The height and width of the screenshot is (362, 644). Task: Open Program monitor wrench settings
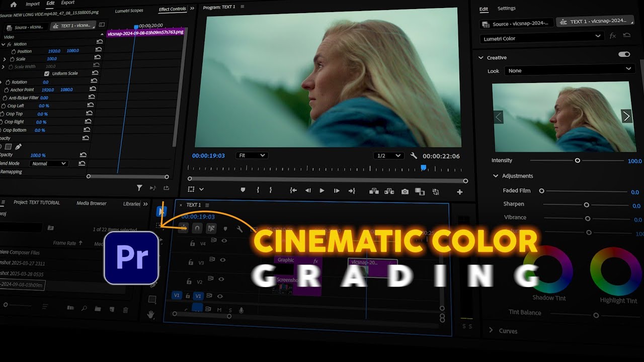click(x=414, y=156)
